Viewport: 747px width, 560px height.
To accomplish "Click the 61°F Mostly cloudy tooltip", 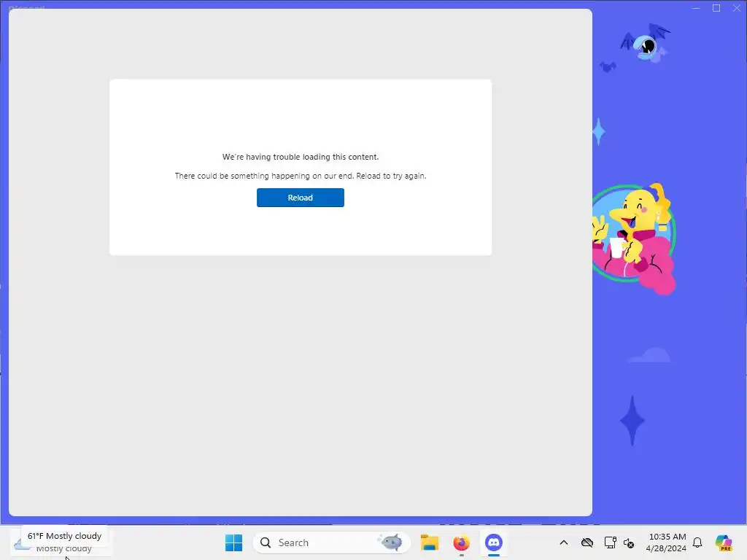I will tap(64, 536).
